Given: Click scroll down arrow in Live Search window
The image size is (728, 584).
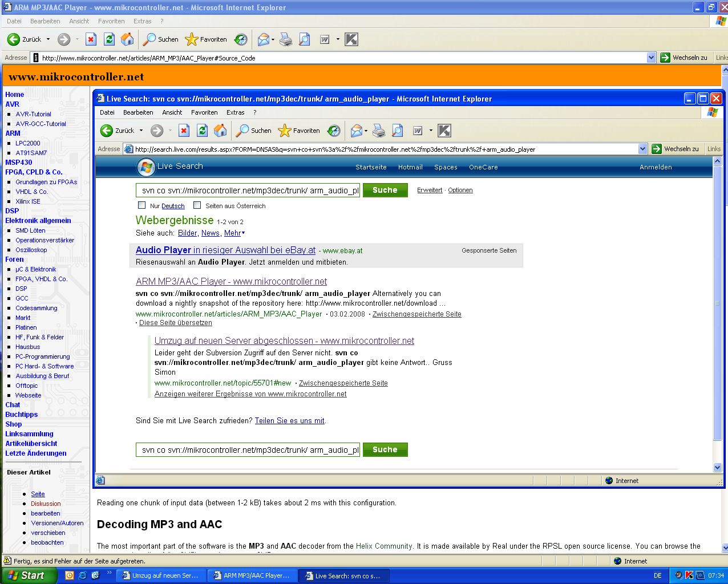Looking at the screenshot, I should (718, 468).
